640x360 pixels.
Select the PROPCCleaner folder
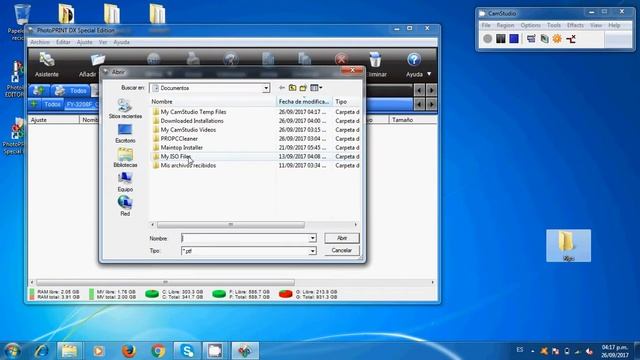(179, 139)
